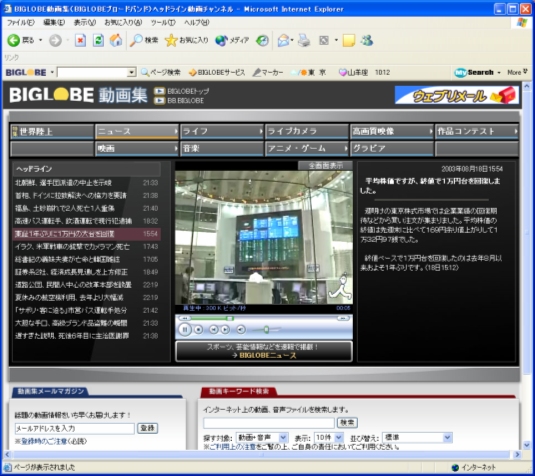Open the BIGLOBE toolbar search combo dropdown

pyautogui.click(x=131, y=72)
